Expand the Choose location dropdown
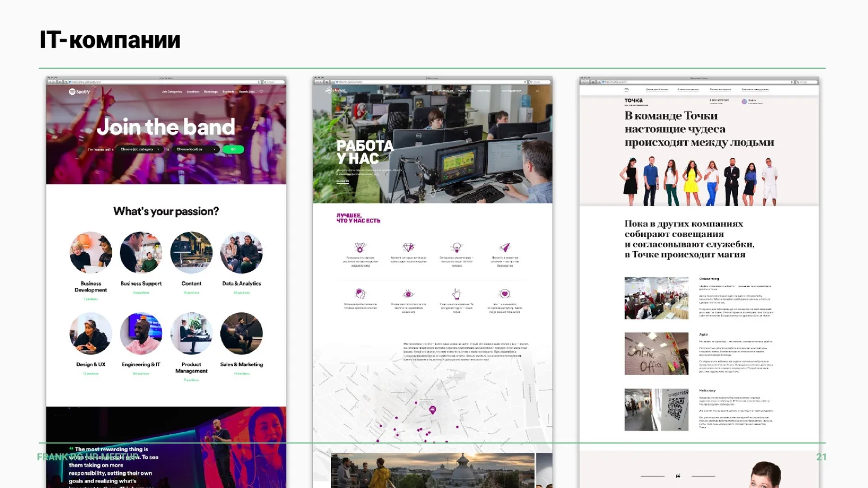Image resolution: width=868 pixels, height=488 pixels. pos(196,149)
